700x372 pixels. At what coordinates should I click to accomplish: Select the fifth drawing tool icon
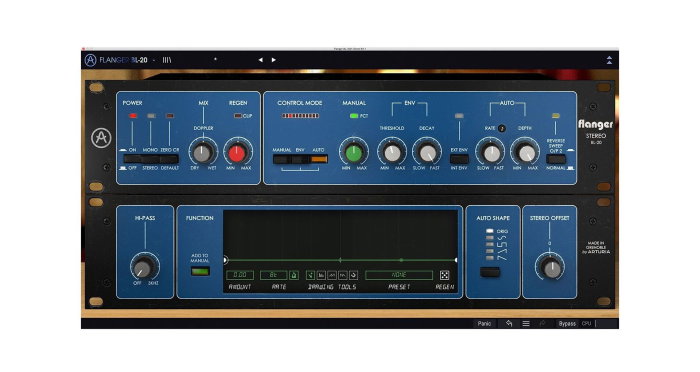tap(353, 275)
